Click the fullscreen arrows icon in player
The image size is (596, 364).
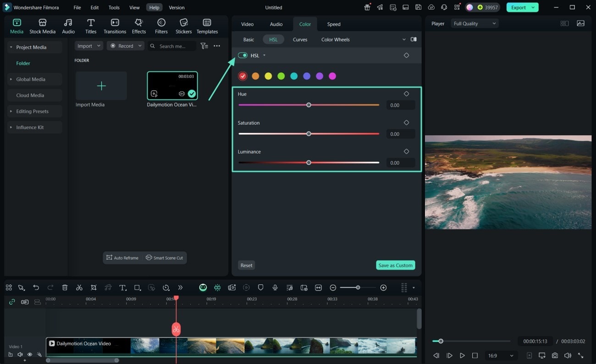click(580, 355)
